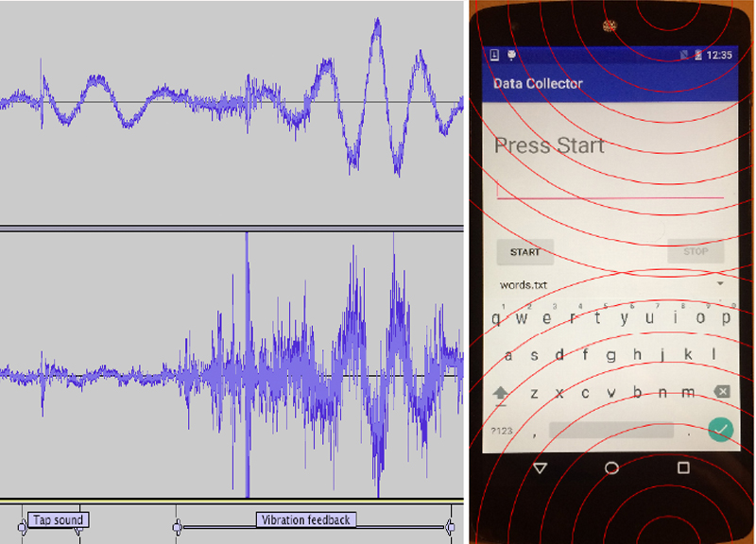Tap the notification icon in the status bar
The width and height of the screenshot is (756, 544).
click(512, 56)
